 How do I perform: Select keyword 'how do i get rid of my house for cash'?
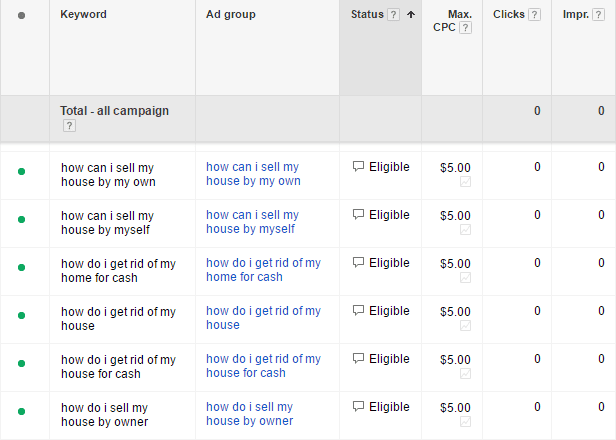pos(118,366)
